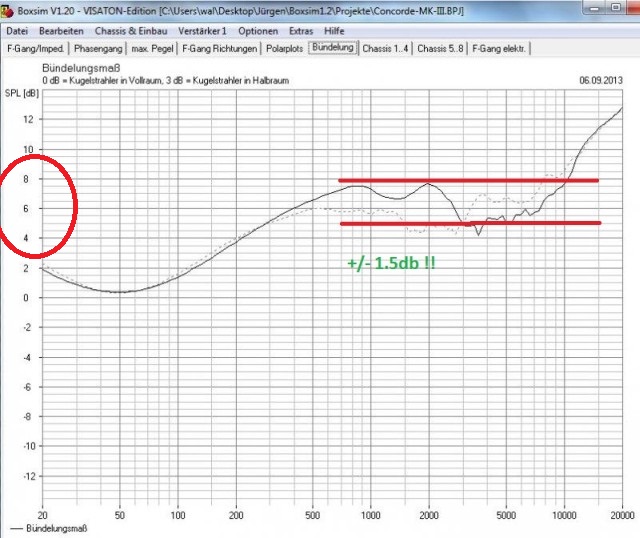Viewport: 640px width, 538px height.
Task: Open the Bearbeiten menu
Action: point(61,31)
